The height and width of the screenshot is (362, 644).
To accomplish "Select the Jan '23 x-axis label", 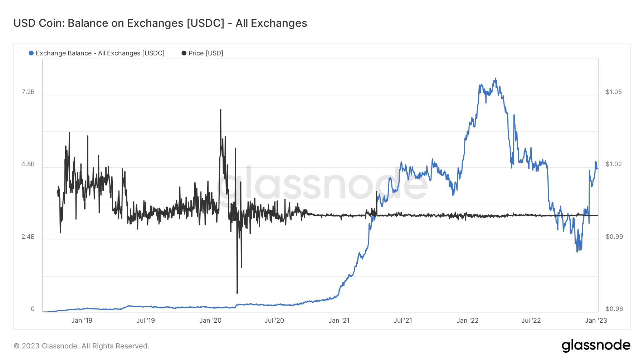I will click(x=596, y=321).
